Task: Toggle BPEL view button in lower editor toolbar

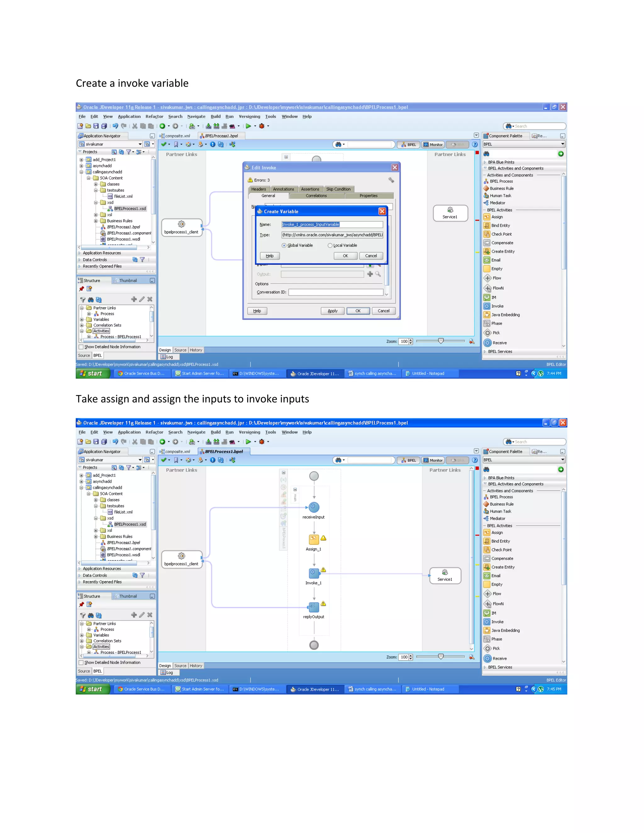Action: coord(408,461)
